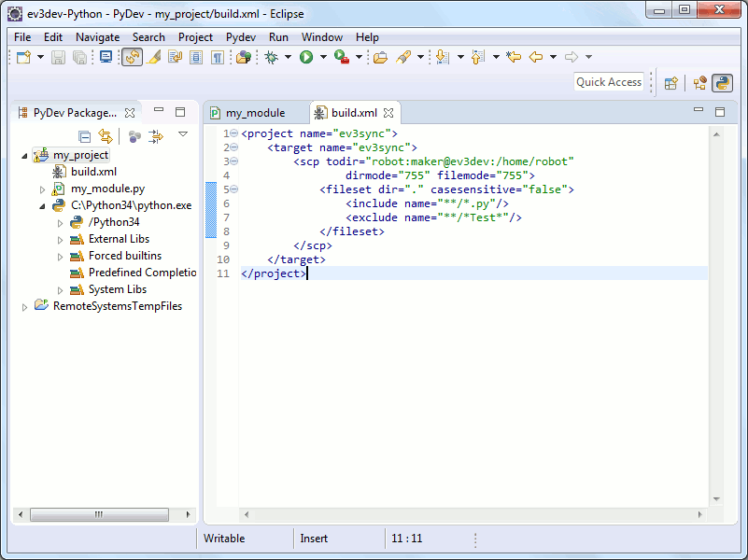The width and height of the screenshot is (748, 560).
Task: Select the PyDev perspective button
Action: [722, 83]
